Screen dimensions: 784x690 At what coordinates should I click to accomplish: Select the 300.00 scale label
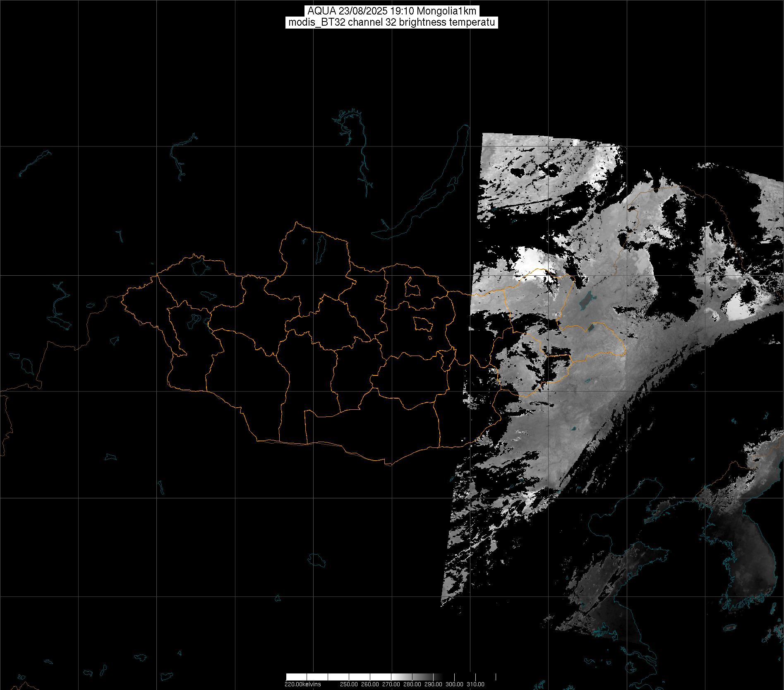(455, 684)
